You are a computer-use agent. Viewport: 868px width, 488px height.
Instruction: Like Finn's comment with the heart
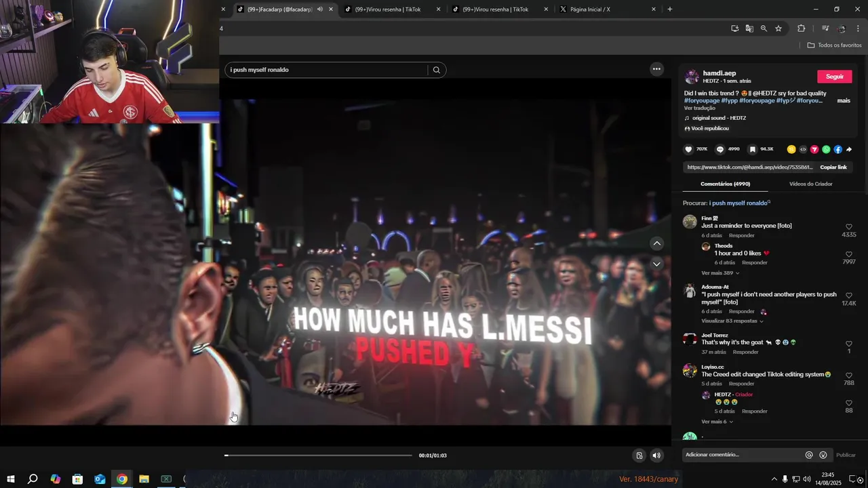tap(848, 227)
